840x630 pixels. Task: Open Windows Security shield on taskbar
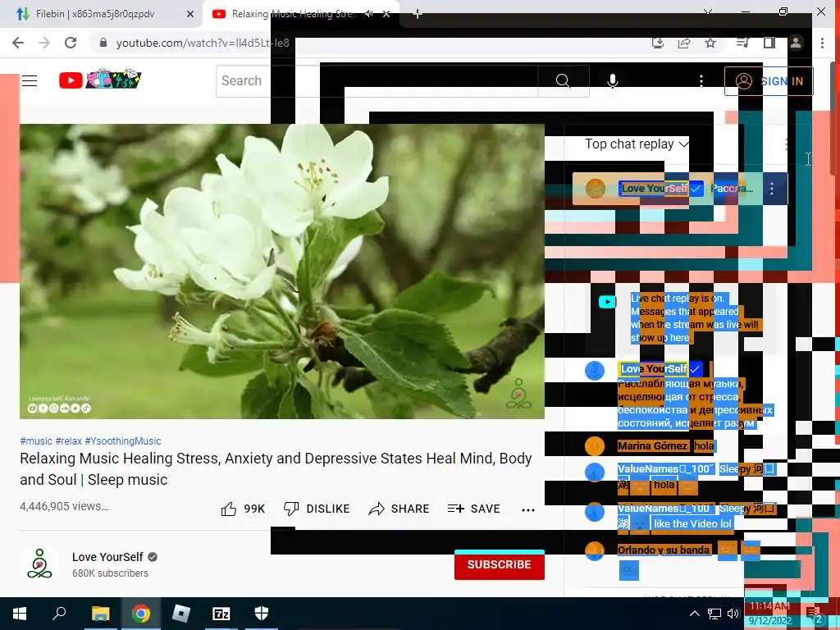click(262, 614)
